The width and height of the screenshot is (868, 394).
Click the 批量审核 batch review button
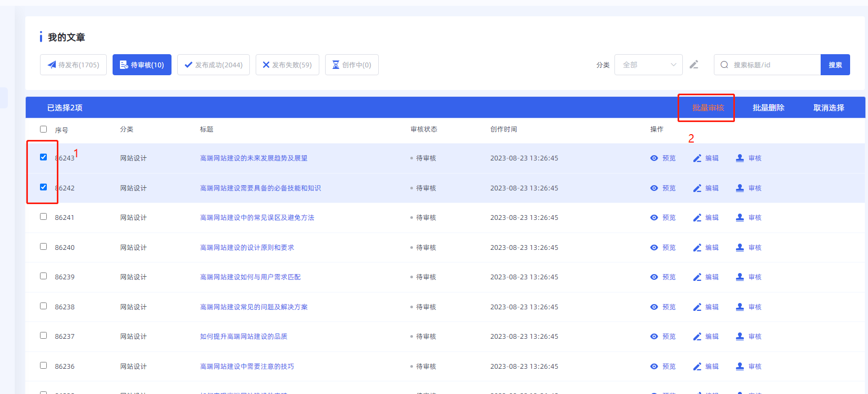tap(708, 108)
